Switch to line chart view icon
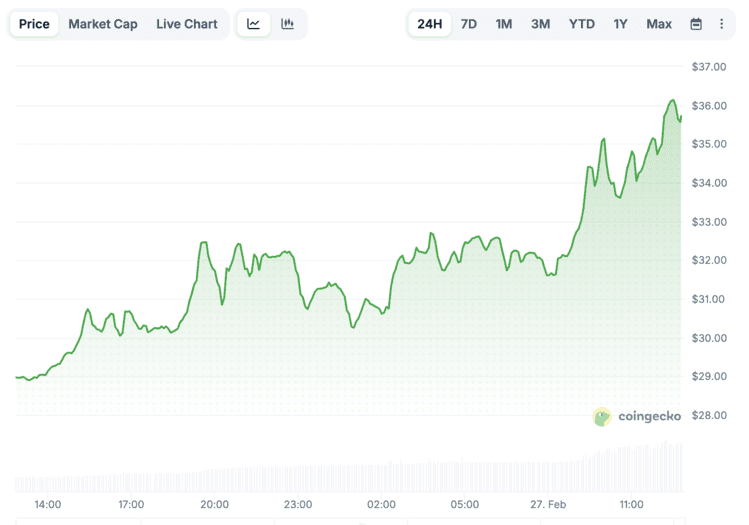749x525 pixels. click(x=254, y=24)
